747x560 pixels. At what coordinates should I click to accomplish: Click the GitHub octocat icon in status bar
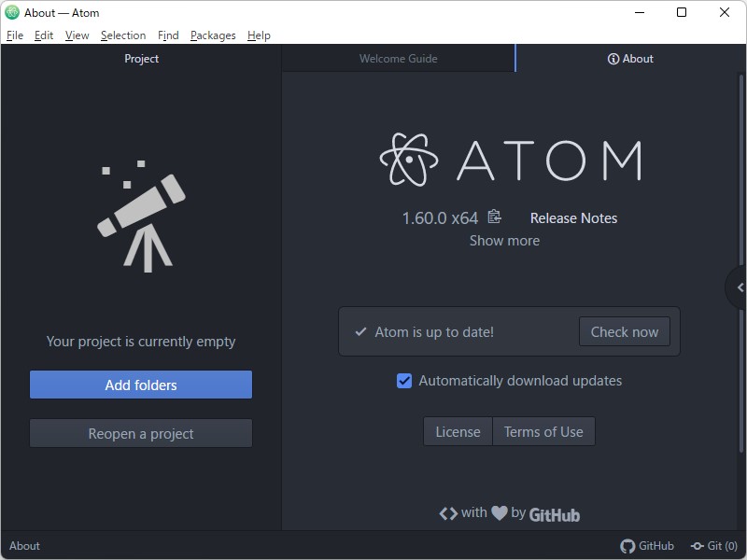tap(627, 546)
